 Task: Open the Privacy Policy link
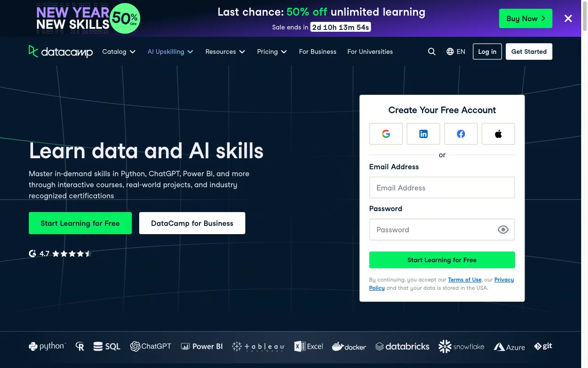point(504,280)
